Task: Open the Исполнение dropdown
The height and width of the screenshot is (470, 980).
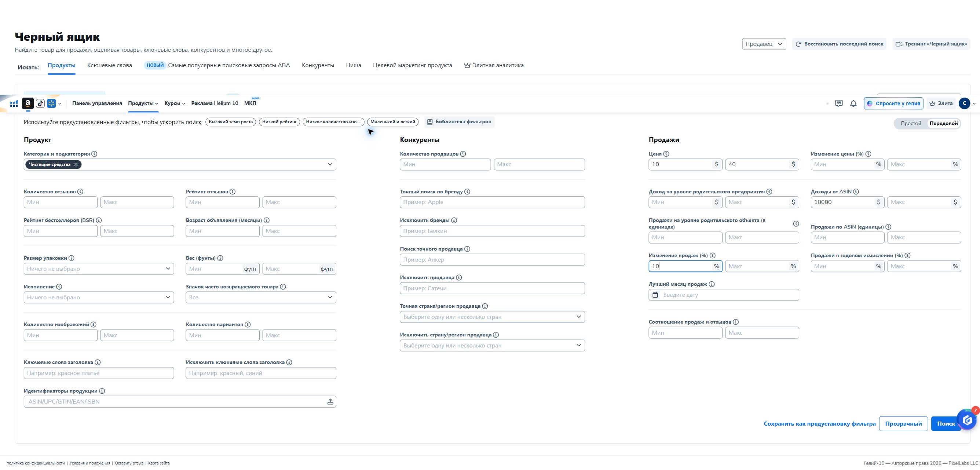Action: (x=99, y=297)
